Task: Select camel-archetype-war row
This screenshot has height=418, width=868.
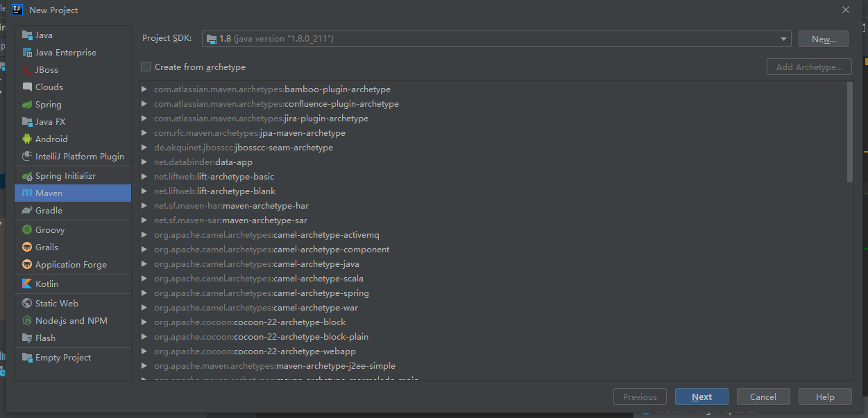Action: [493, 308]
